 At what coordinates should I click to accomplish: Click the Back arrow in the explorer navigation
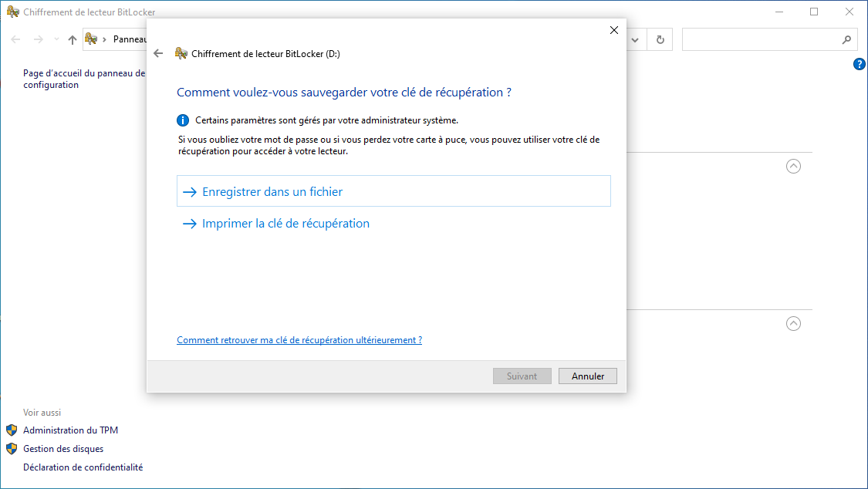pos(16,39)
